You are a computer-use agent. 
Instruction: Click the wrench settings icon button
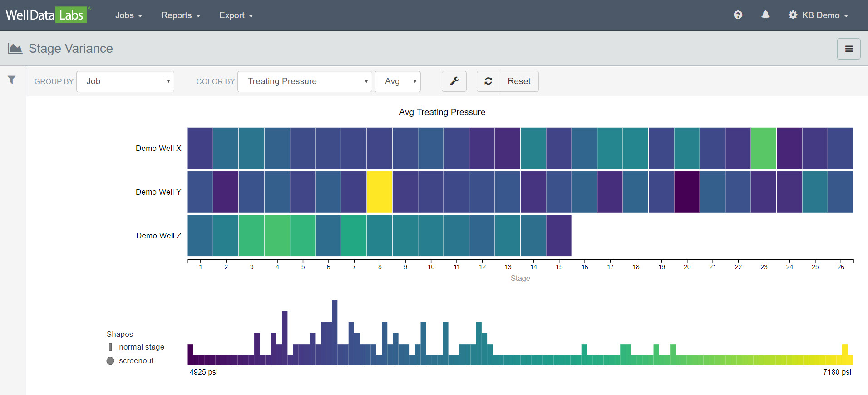[x=454, y=81]
